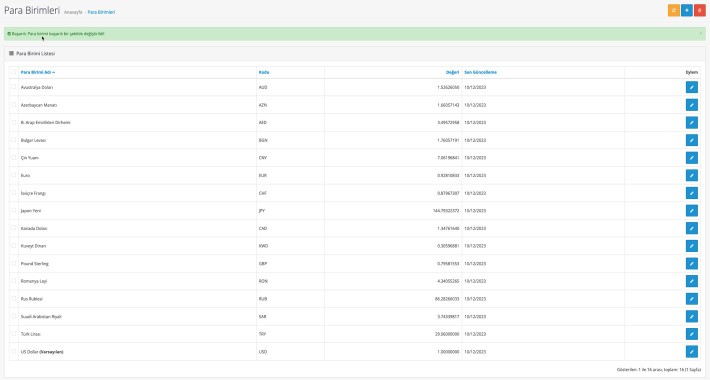This screenshot has height=380, width=710.
Task: Tick the Türk Lirası checkbox
Action: point(14,333)
